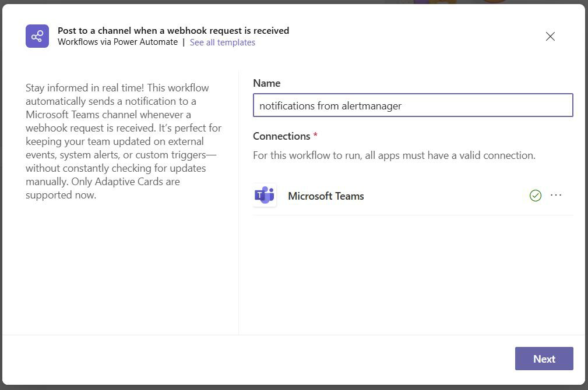Open the See all templates link
The height and width of the screenshot is (390, 588).
click(x=223, y=42)
